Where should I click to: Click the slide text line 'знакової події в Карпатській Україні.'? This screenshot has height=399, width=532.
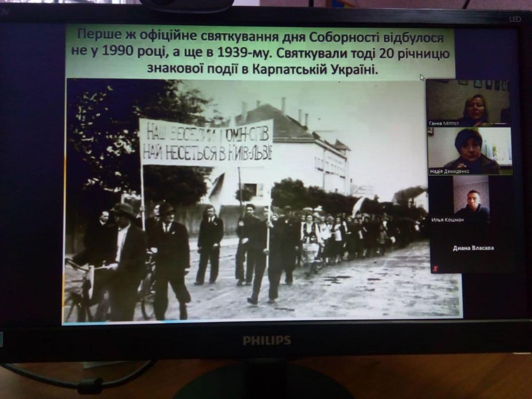coord(262,70)
